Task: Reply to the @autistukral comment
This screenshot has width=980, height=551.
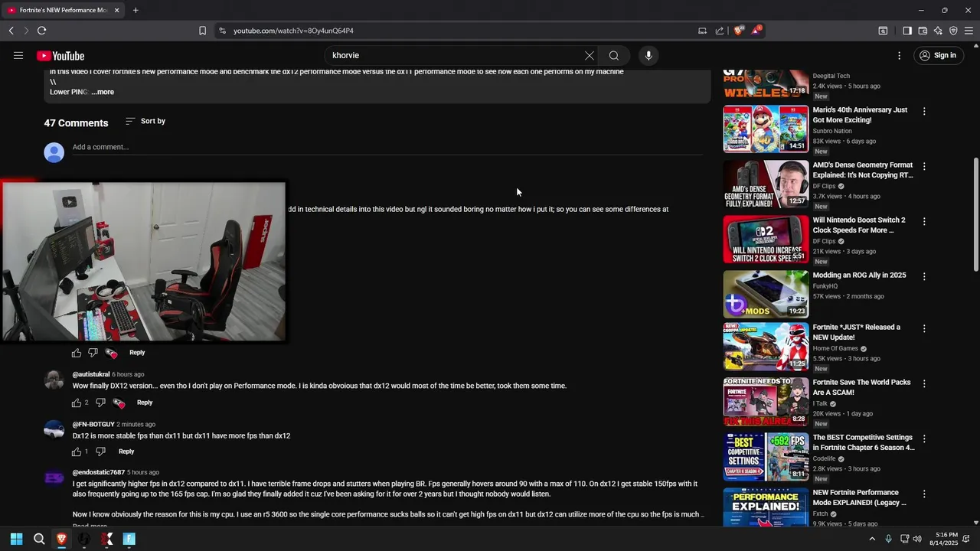Action: (x=145, y=403)
